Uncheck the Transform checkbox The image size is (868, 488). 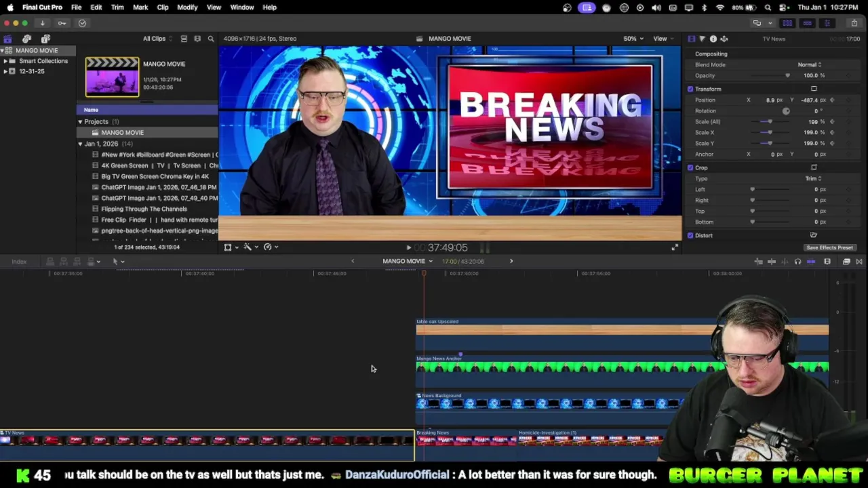pos(690,89)
